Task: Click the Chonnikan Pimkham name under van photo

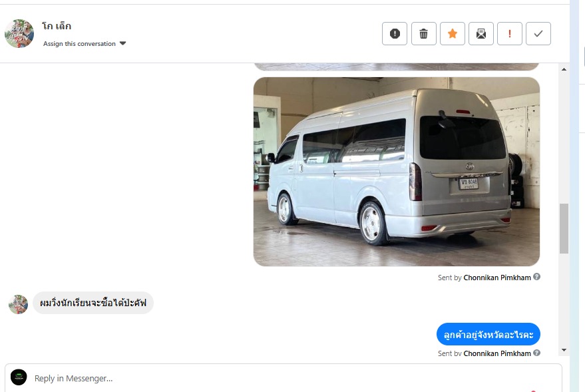Action: pos(497,278)
